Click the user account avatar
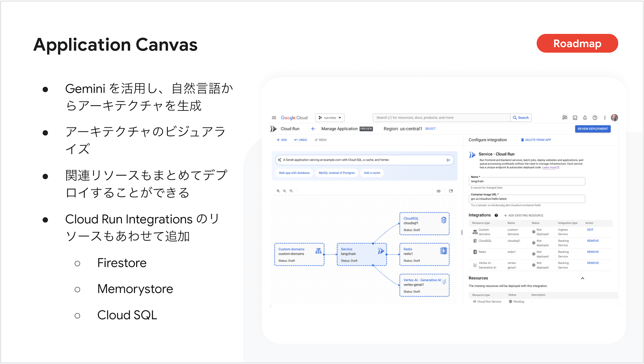 (614, 118)
